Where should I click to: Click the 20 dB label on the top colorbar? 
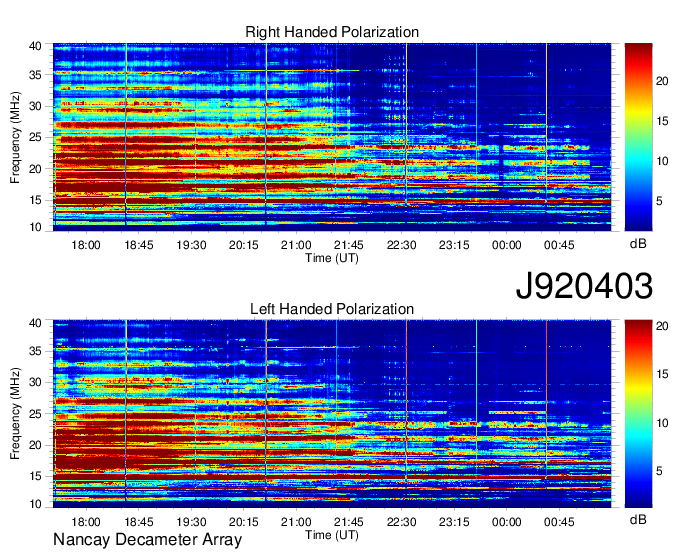click(x=662, y=81)
